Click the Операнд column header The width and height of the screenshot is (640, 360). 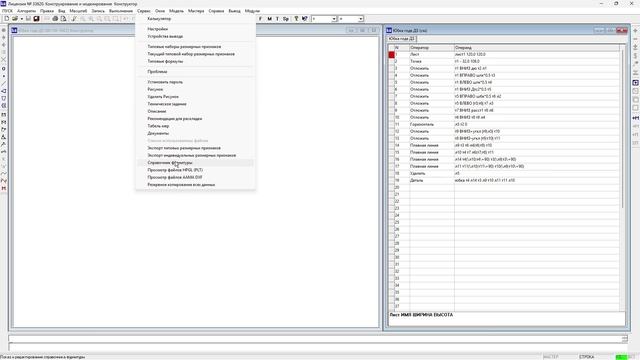(537, 48)
